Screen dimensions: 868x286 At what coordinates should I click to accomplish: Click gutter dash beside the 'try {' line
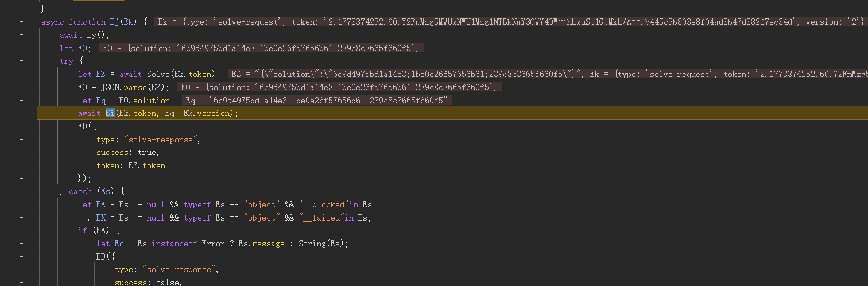coord(21,61)
